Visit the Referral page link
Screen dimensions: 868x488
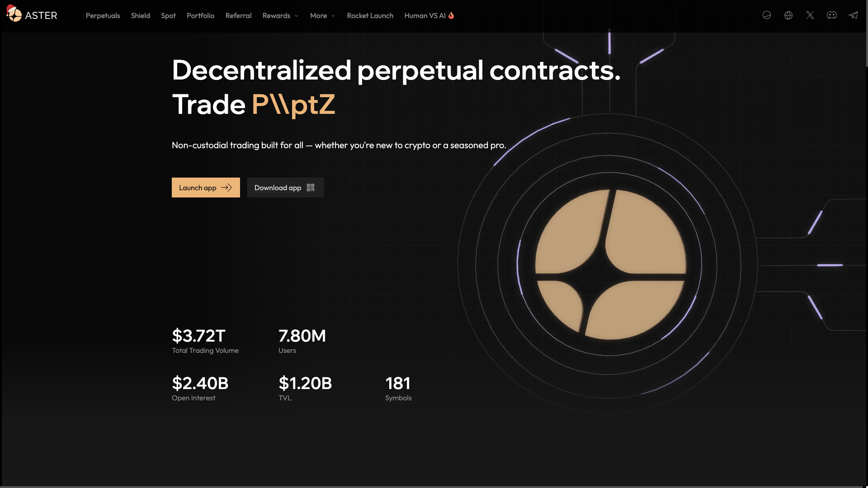tap(239, 15)
